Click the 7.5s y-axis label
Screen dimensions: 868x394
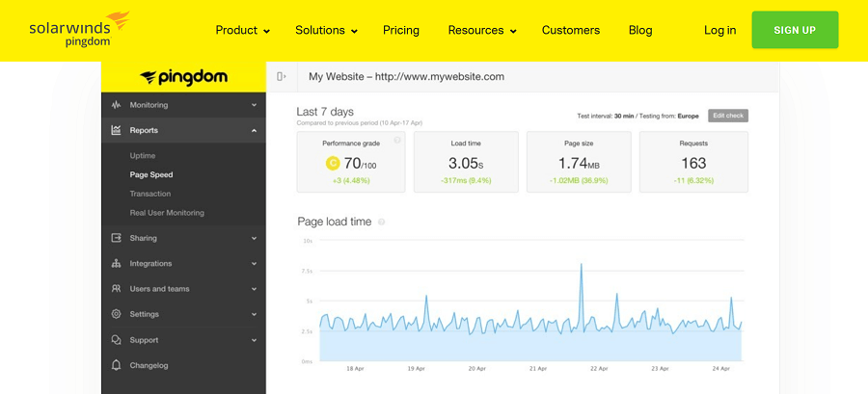click(308, 271)
